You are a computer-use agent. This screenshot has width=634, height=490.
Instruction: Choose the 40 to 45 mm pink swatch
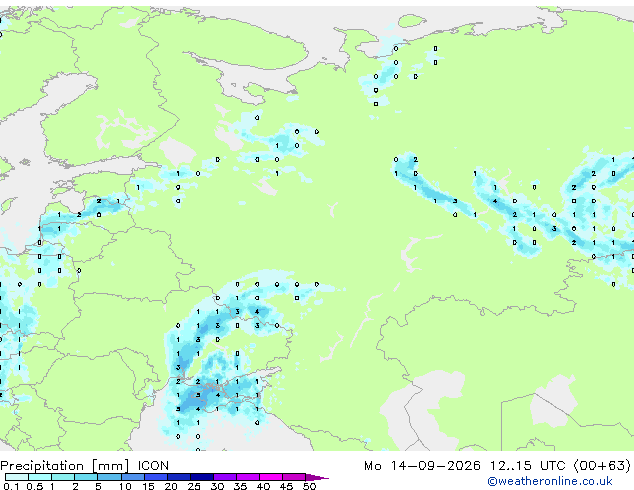coord(271,477)
